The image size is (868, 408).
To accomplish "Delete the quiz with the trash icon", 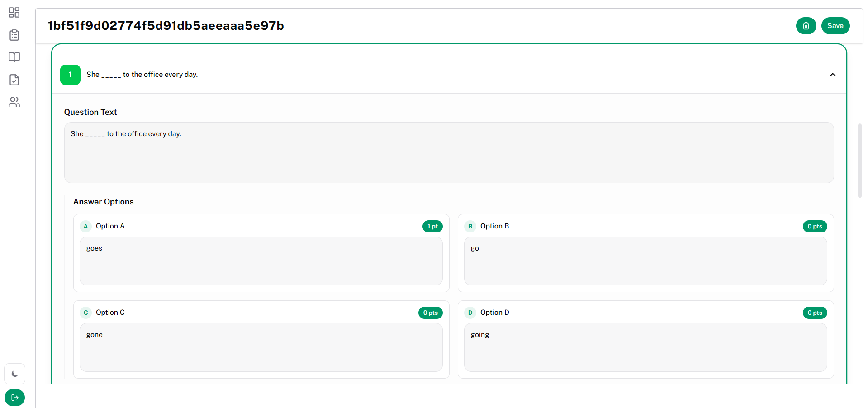I will [806, 26].
